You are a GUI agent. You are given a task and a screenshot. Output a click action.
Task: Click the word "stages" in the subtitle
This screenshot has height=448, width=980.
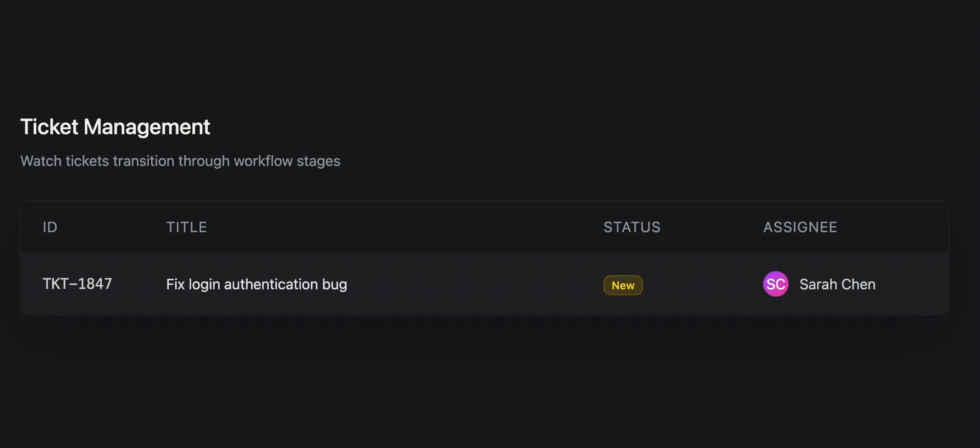318,161
